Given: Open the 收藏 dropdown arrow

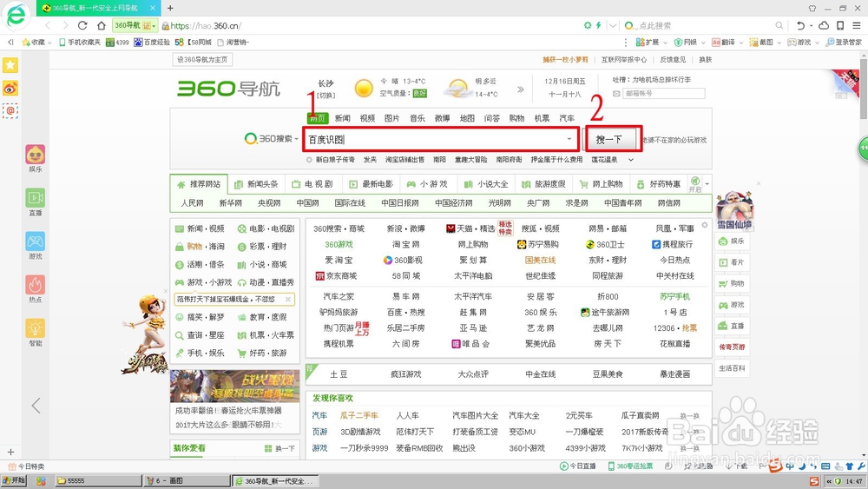Looking at the screenshot, I should [49, 43].
